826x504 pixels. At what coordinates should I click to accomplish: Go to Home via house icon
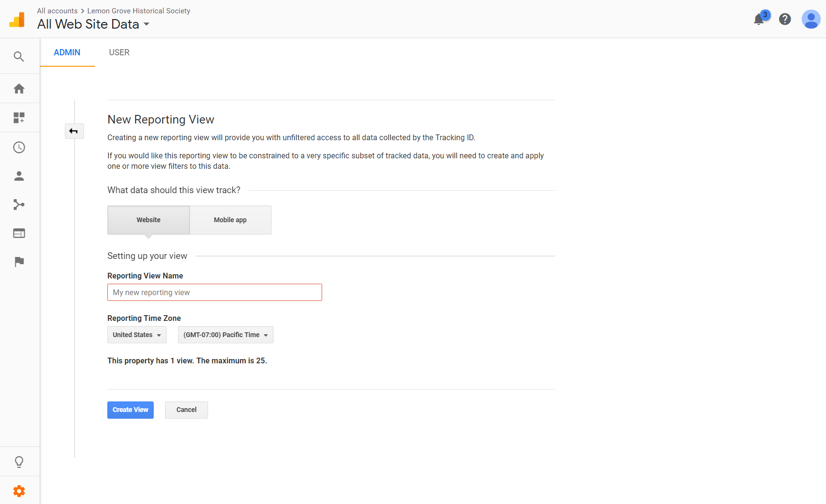(19, 89)
